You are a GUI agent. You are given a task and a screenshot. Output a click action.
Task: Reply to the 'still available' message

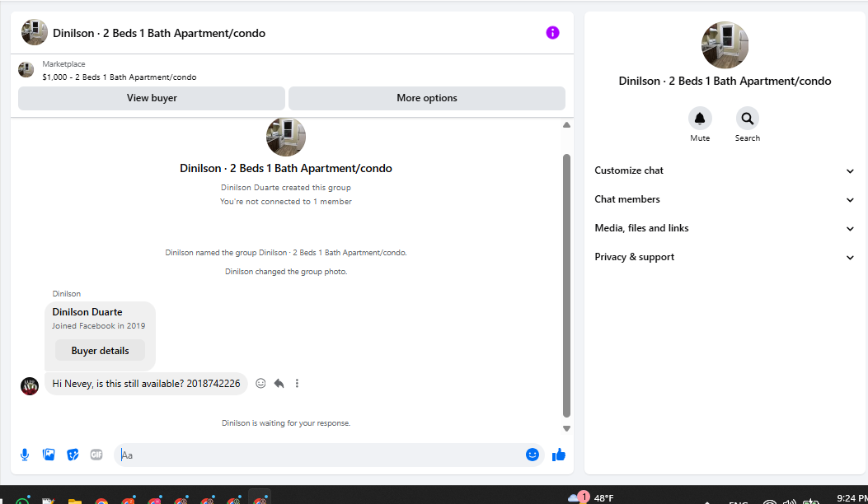279,384
